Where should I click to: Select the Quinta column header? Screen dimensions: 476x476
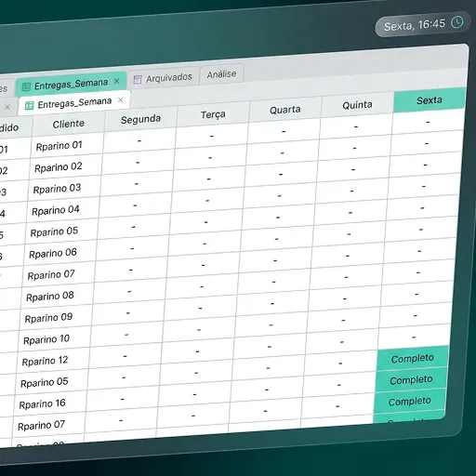pos(357,105)
